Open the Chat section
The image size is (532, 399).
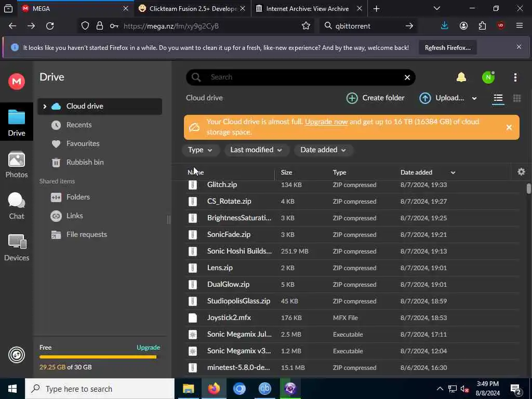tap(17, 206)
